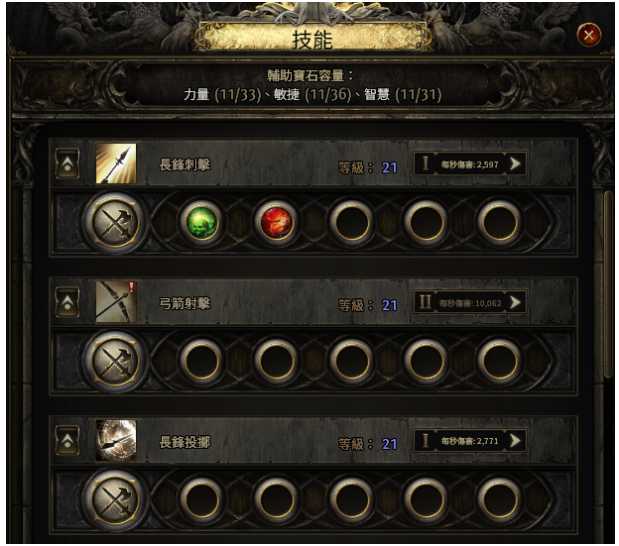Click the crossed weapons emblem under 長鋒刺擊

coord(115,223)
